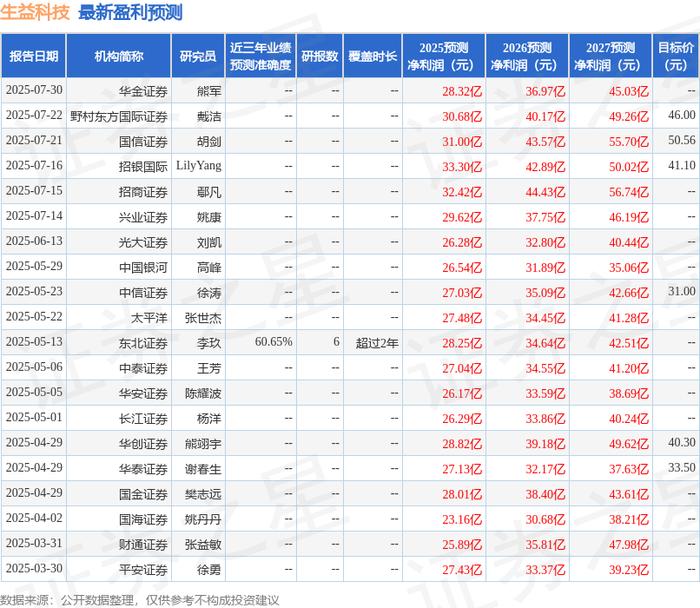The image size is (700, 608).
Task: Select the date cell 2025-07-30
Action: [34, 90]
